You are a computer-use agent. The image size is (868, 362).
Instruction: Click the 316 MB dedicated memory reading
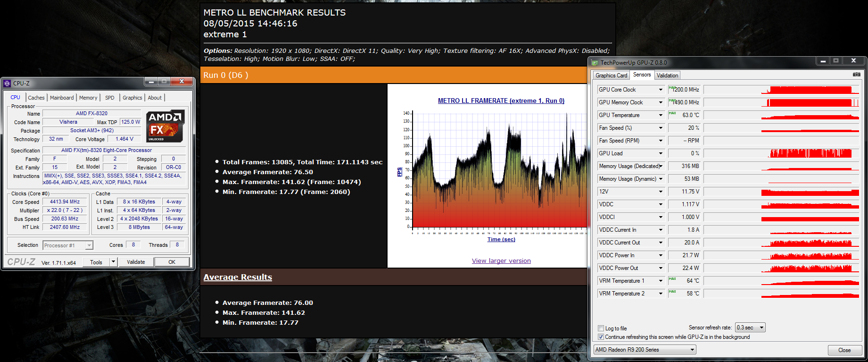pyautogui.click(x=684, y=166)
